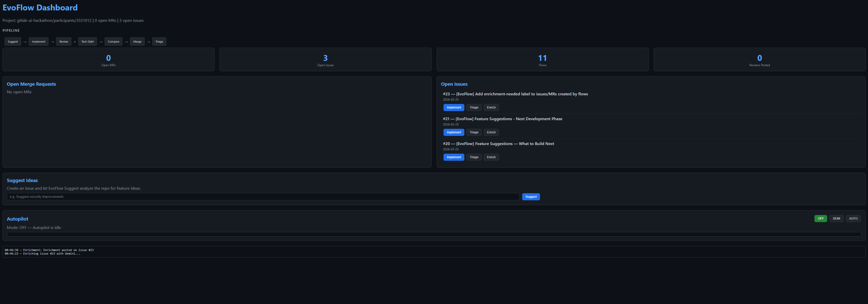Screen dimensions: 868x304
Task: Click the Suggest pipeline step
Action: [x=13, y=42]
